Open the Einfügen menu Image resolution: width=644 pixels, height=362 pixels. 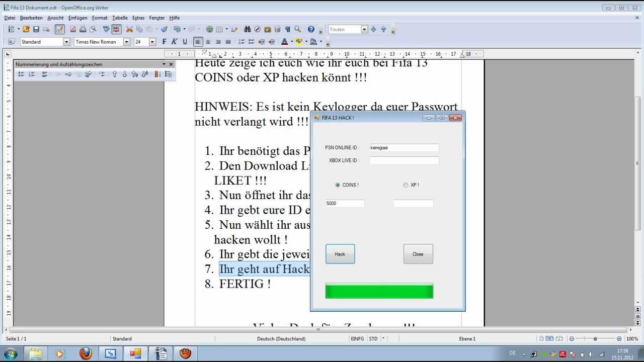click(x=78, y=18)
